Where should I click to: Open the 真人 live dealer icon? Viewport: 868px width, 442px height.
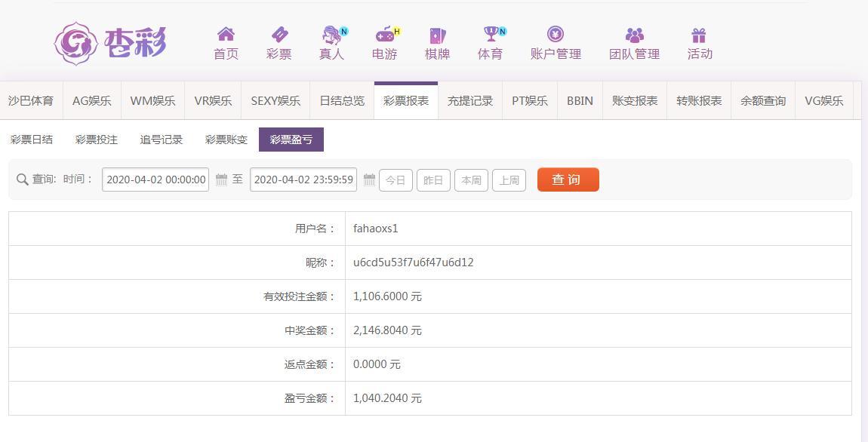pos(331,35)
